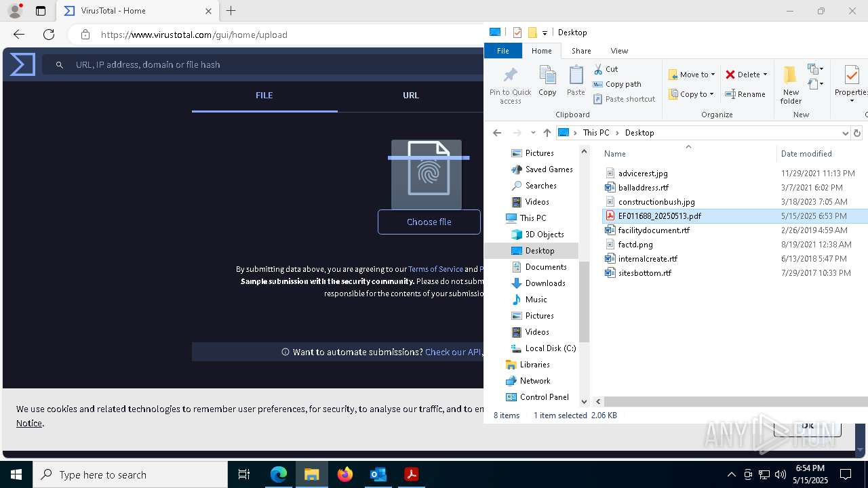Image resolution: width=868 pixels, height=488 pixels.
Task: Open the recent locations dropdown arrow
Action: pyautogui.click(x=533, y=133)
